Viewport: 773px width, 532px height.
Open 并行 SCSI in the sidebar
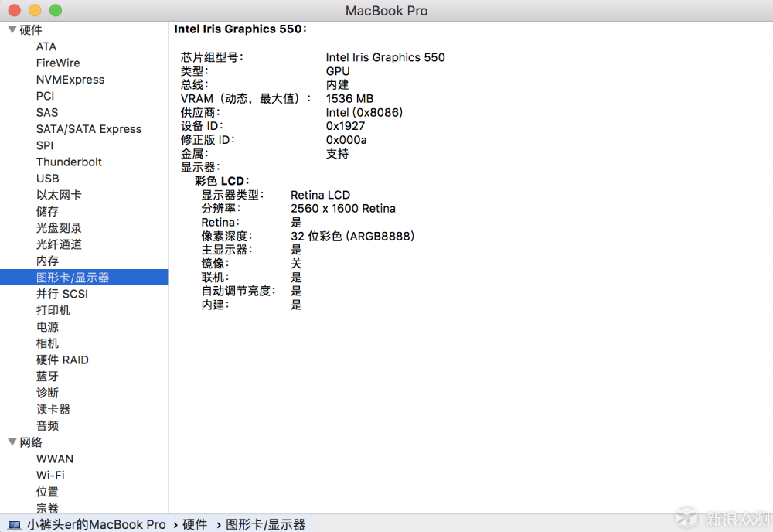point(62,294)
